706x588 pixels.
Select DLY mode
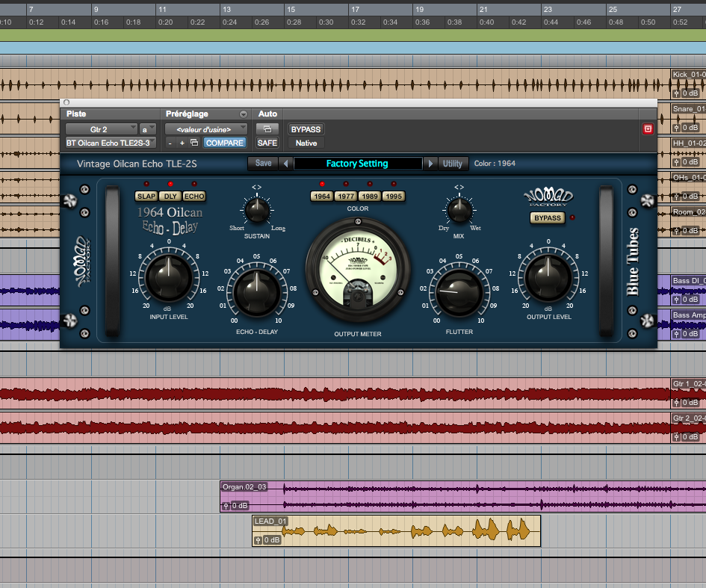(x=170, y=196)
